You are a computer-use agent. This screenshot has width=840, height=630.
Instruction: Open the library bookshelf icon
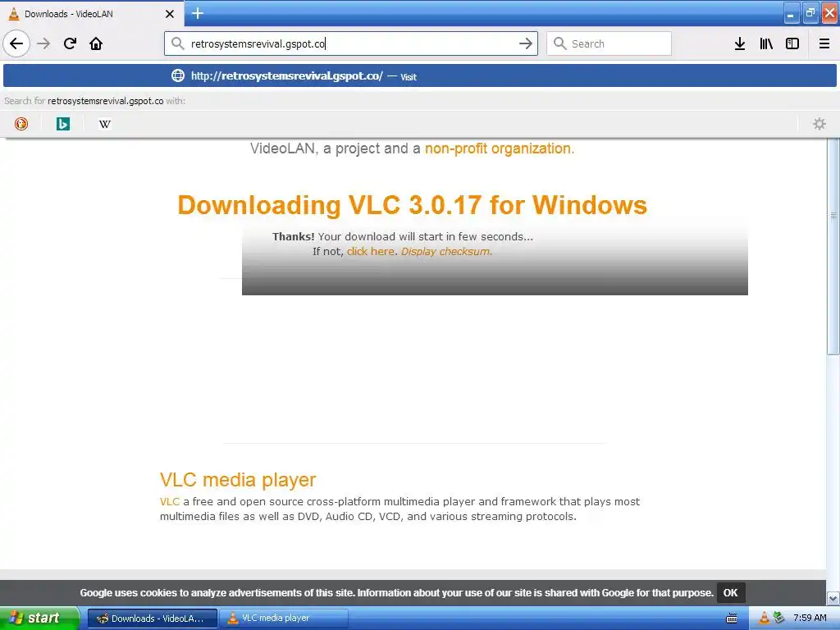pyautogui.click(x=766, y=43)
